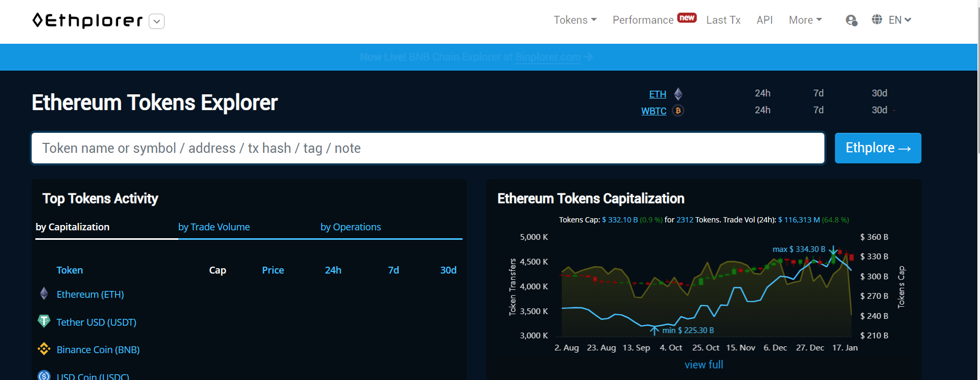Viewport: 980px width, 380px height.
Task: Click the Binance Coin token icon
Action: (x=44, y=348)
